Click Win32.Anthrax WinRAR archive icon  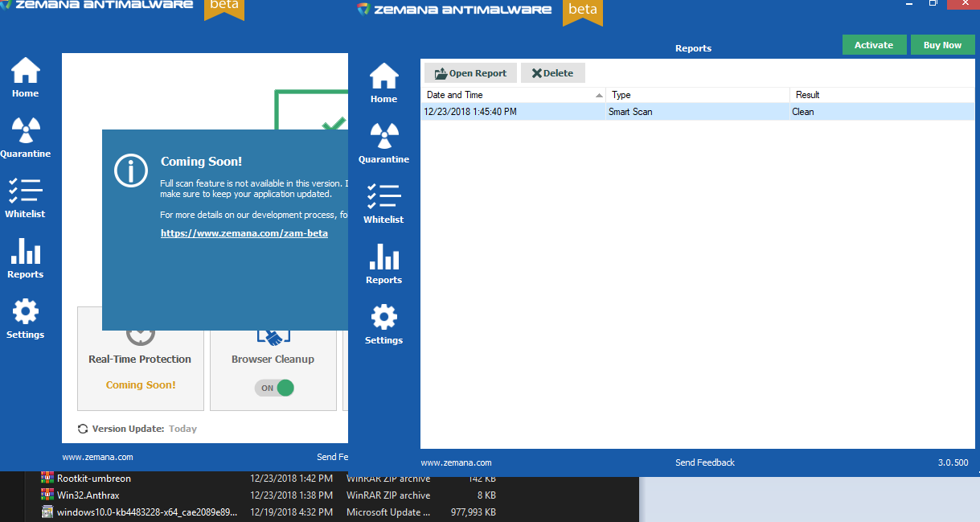47,495
